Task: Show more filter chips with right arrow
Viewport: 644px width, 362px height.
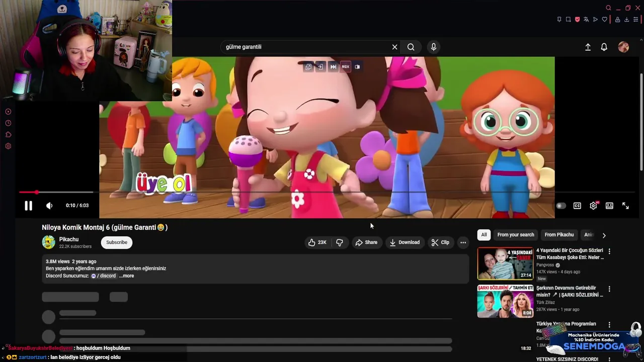Action: click(604, 235)
